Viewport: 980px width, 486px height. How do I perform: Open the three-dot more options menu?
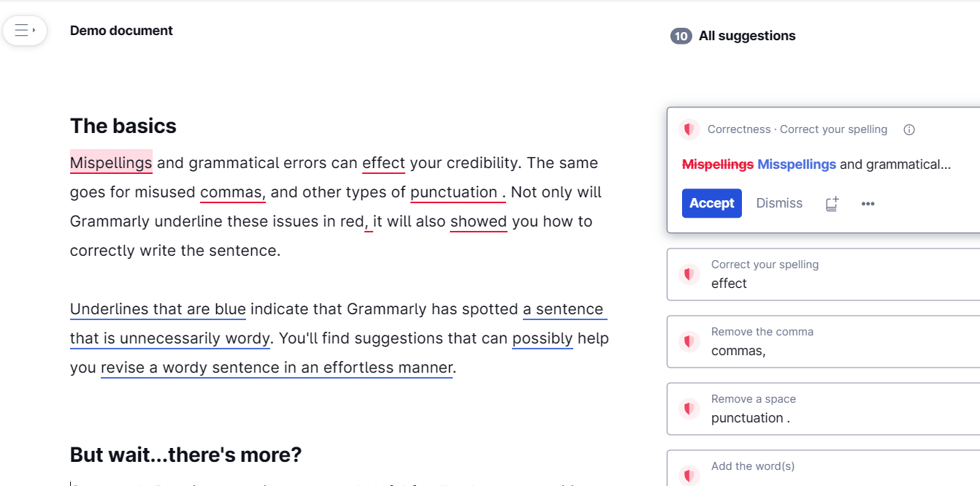click(x=868, y=204)
